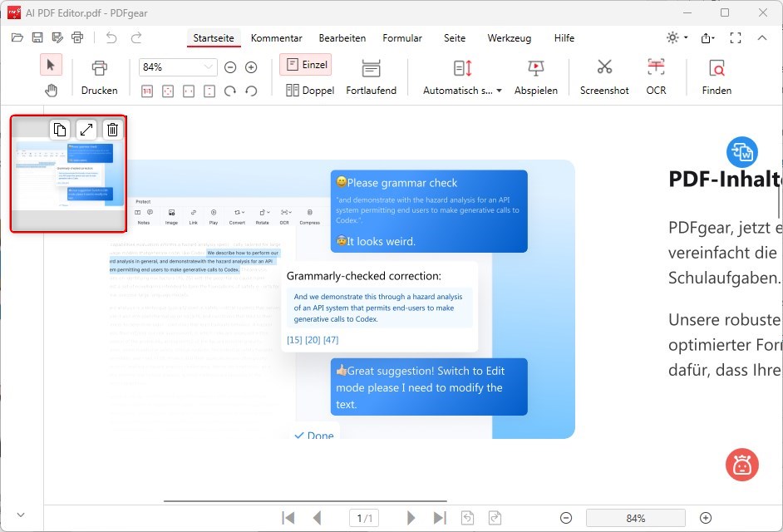783x532 pixels.
Task: Zoom in with the ribbon plus icon
Action: click(x=251, y=67)
